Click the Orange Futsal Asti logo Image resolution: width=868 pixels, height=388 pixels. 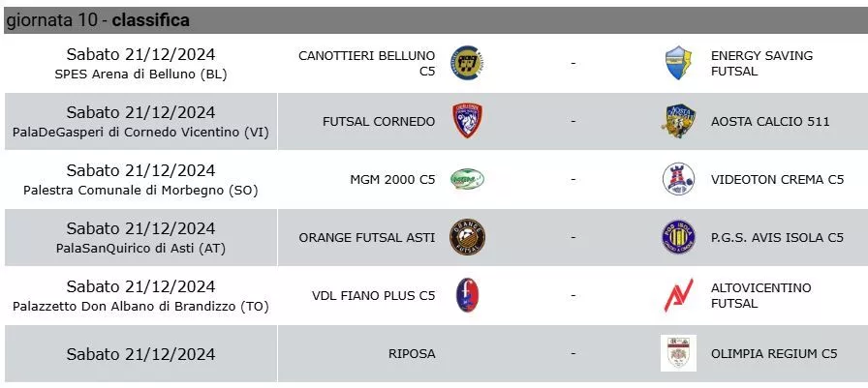468,237
